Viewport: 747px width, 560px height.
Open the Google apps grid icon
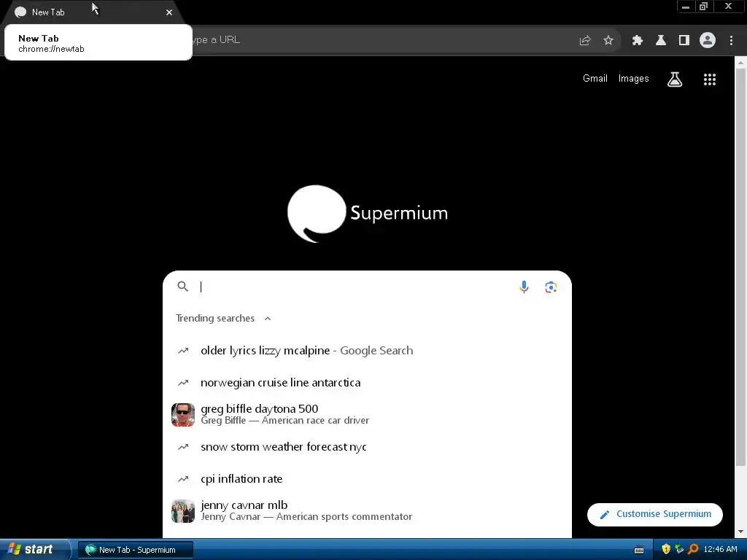tap(709, 79)
